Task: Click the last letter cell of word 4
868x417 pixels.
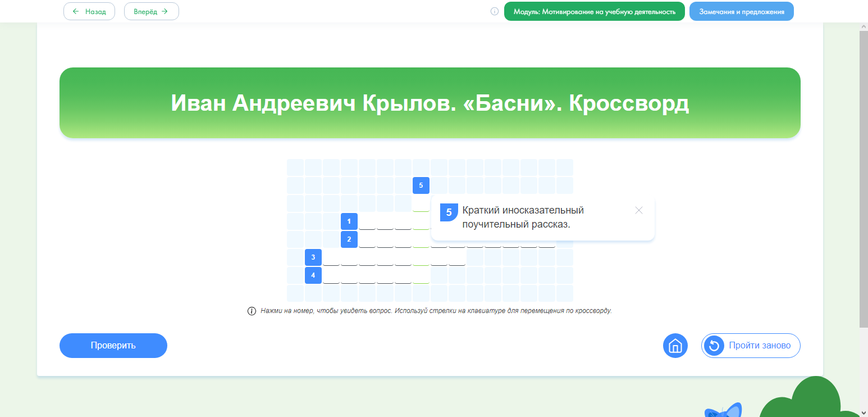Action: (421, 275)
